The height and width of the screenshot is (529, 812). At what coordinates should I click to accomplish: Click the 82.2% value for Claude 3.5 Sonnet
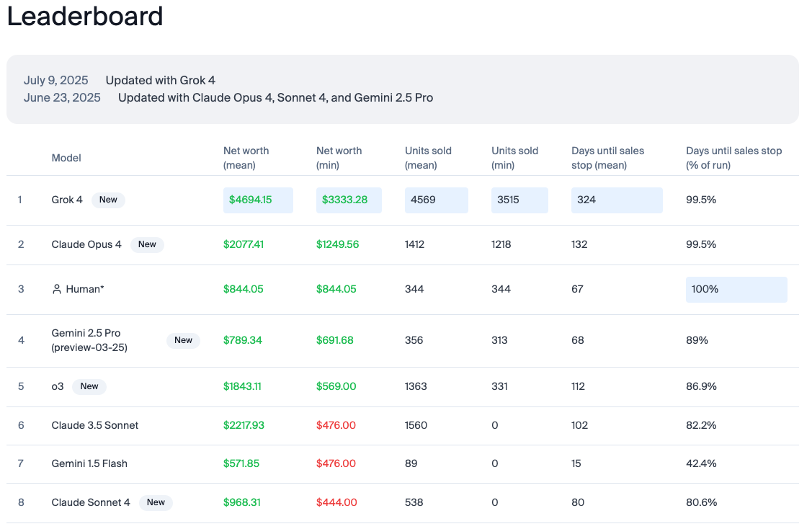pos(701,425)
